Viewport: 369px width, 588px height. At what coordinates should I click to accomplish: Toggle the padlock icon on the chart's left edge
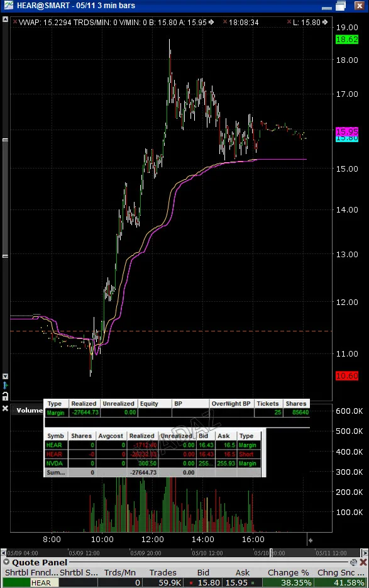[x=5, y=396]
